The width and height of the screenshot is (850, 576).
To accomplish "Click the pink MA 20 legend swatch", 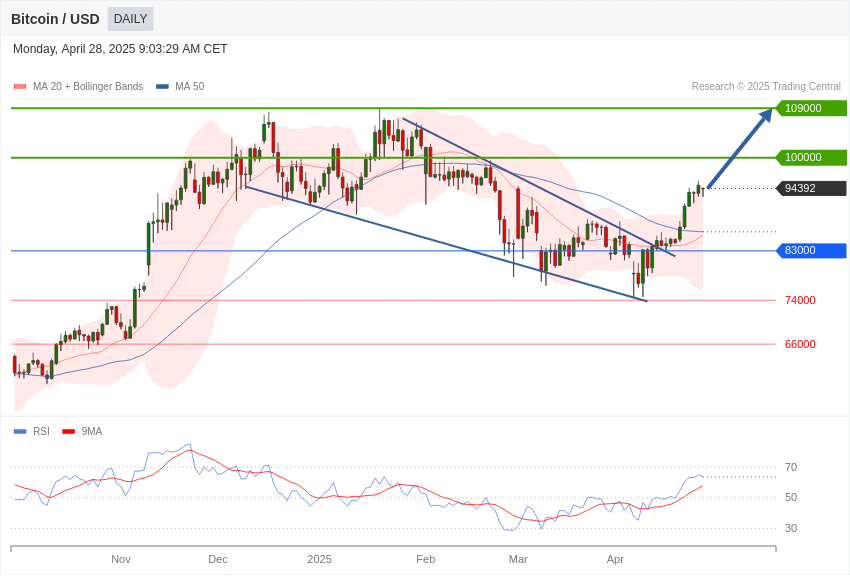I will [x=20, y=87].
